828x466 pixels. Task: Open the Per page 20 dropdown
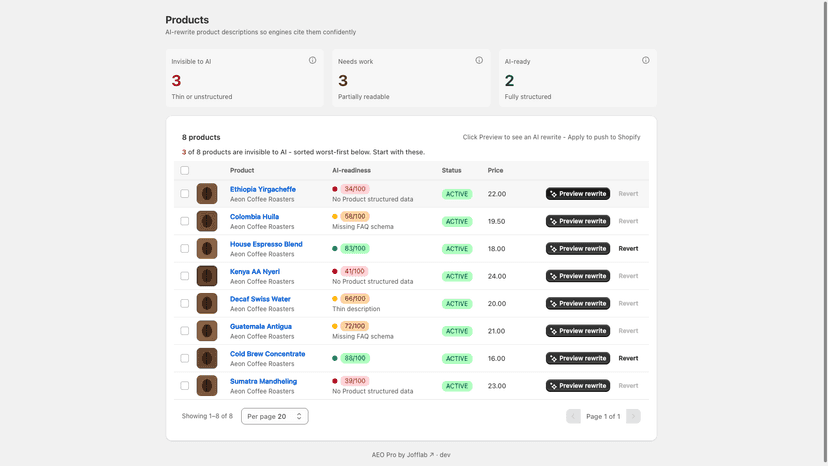tap(275, 416)
